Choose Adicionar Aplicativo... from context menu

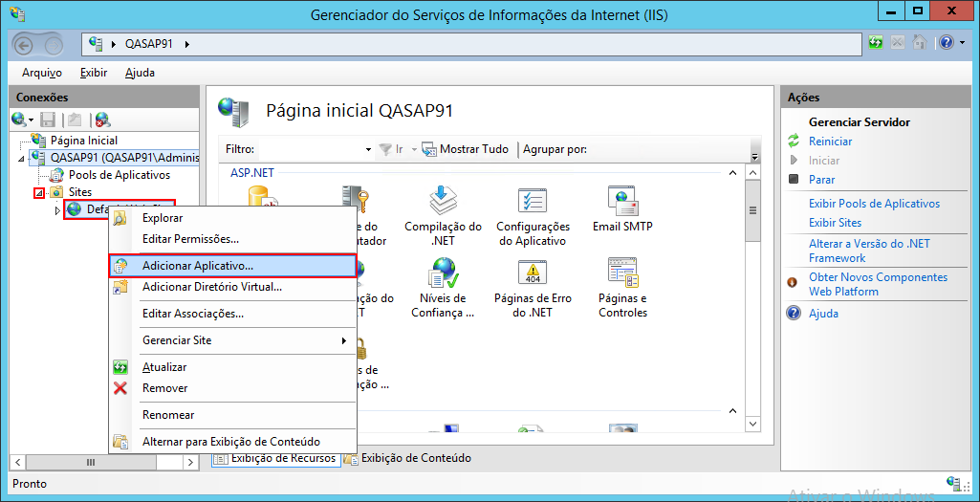pyautogui.click(x=232, y=266)
